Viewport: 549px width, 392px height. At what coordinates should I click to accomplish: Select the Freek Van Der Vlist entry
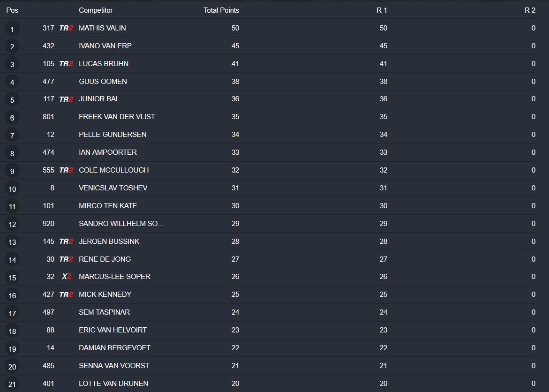117,117
